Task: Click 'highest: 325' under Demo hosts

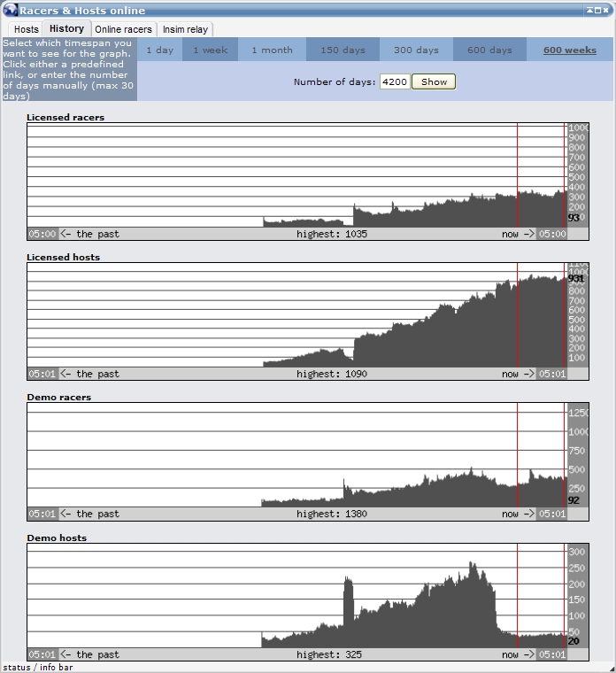Action: click(x=329, y=654)
